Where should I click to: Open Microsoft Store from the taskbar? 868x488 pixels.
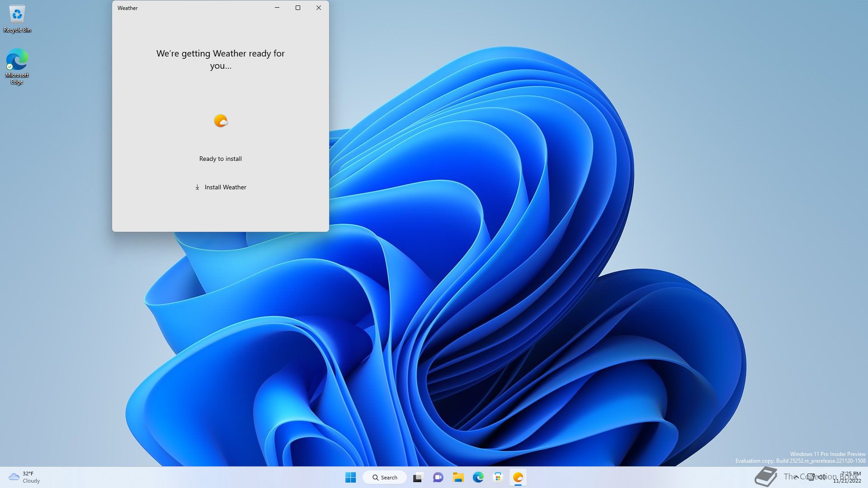(498, 477)
